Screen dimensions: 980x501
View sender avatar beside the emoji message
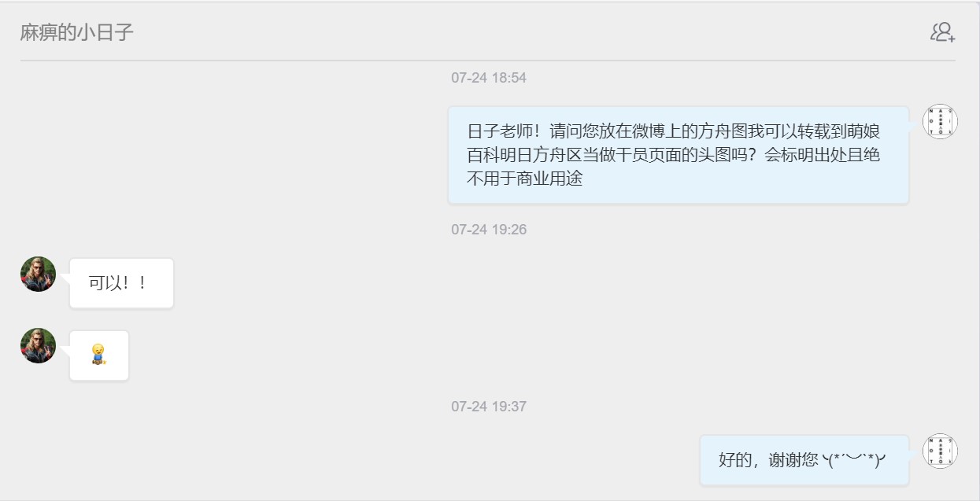[38, 346]
